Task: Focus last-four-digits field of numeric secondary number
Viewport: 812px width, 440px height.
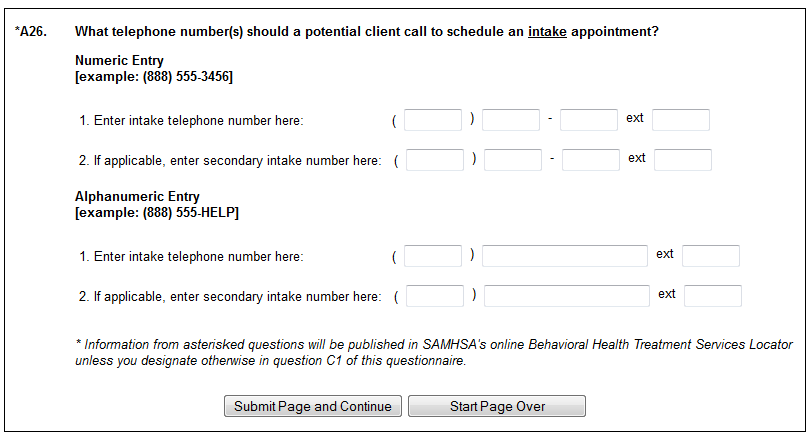Action: pos(591,160)
